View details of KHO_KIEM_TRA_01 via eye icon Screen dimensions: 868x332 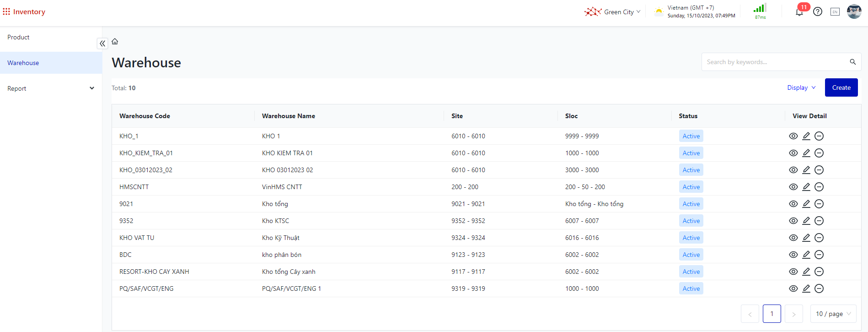point(793,153)
